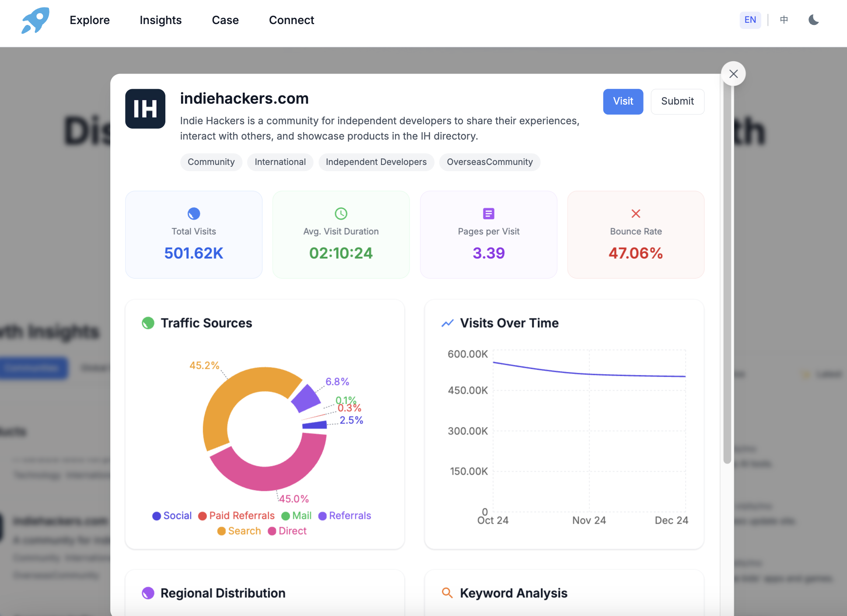This screenshot has height=616, width=847.
Task: Open the Connect menu
Action: [291, 20]
